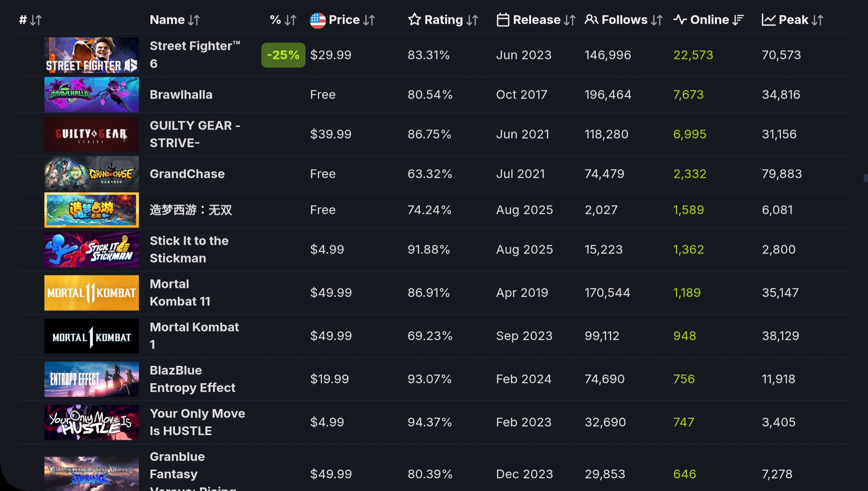Sort table by Rating header
This screenshot has width=868, height=491.
click(444, 20)
